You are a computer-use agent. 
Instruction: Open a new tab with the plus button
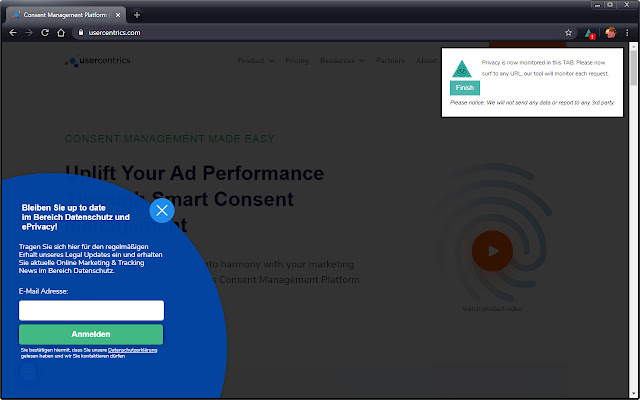pos(137,15)
